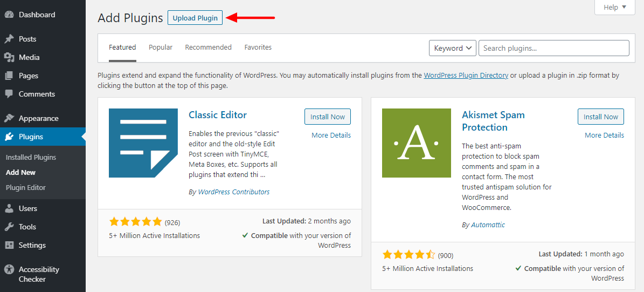Click the (900) rating count text
Screen dimensions: 644x292
[446, 256]
